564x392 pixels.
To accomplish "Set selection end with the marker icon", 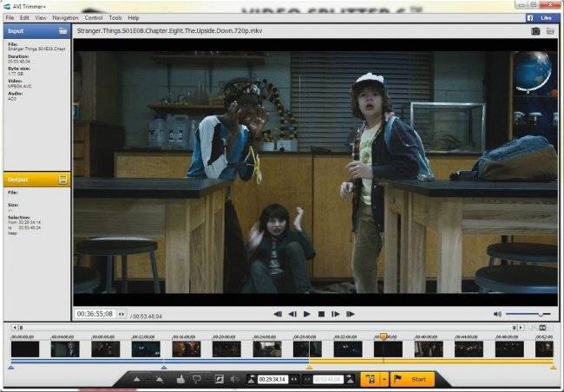I will 350,379.
